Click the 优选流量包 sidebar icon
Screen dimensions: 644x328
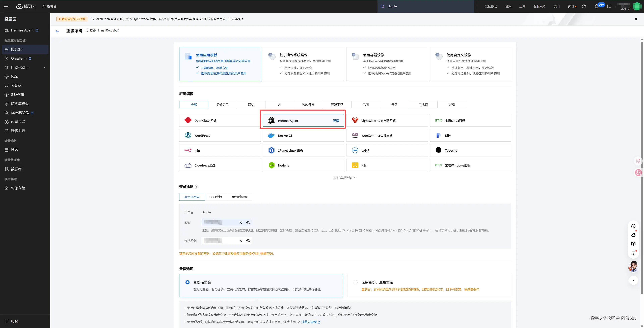[7, 113]
